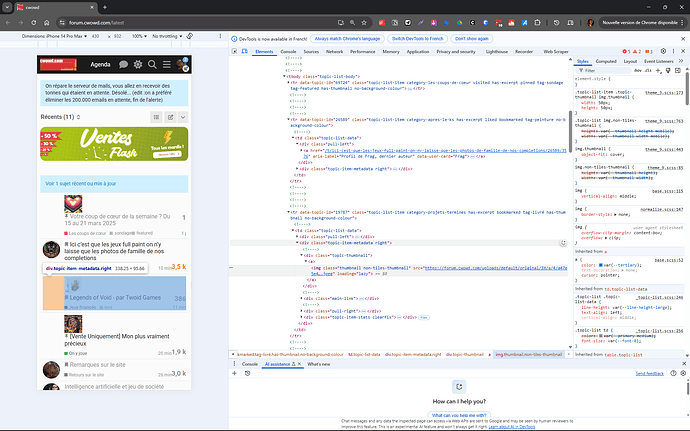
Task: Open Chrome extensions puzzle icon
Action: pyautogui.click(x=537, y=22)
